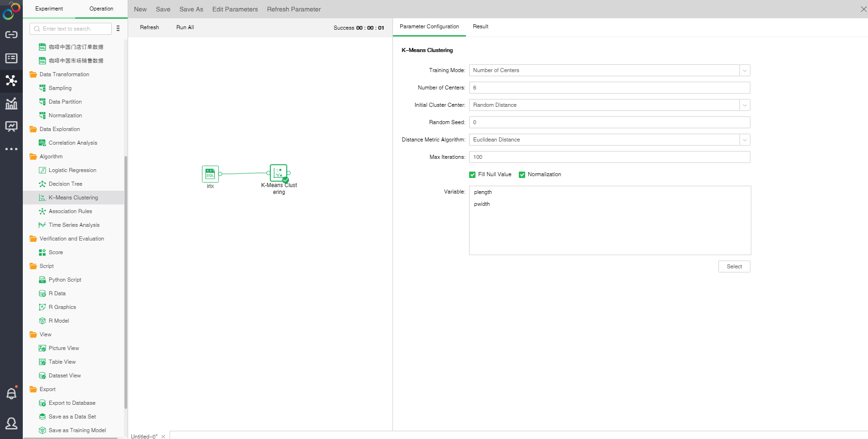This screenshot has width=868, height=439.
Task: Open the user account icon
Action: pos(11,423)
